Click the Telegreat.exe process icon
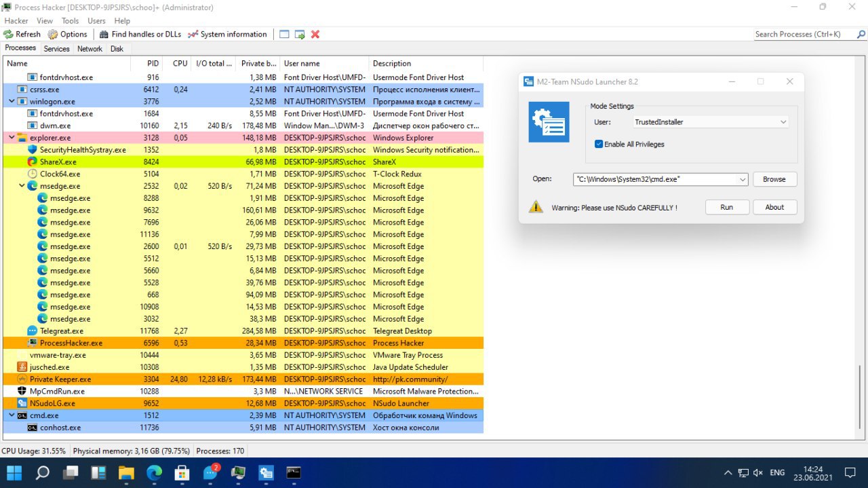This screenshot has width=868, height=488. 33,331
